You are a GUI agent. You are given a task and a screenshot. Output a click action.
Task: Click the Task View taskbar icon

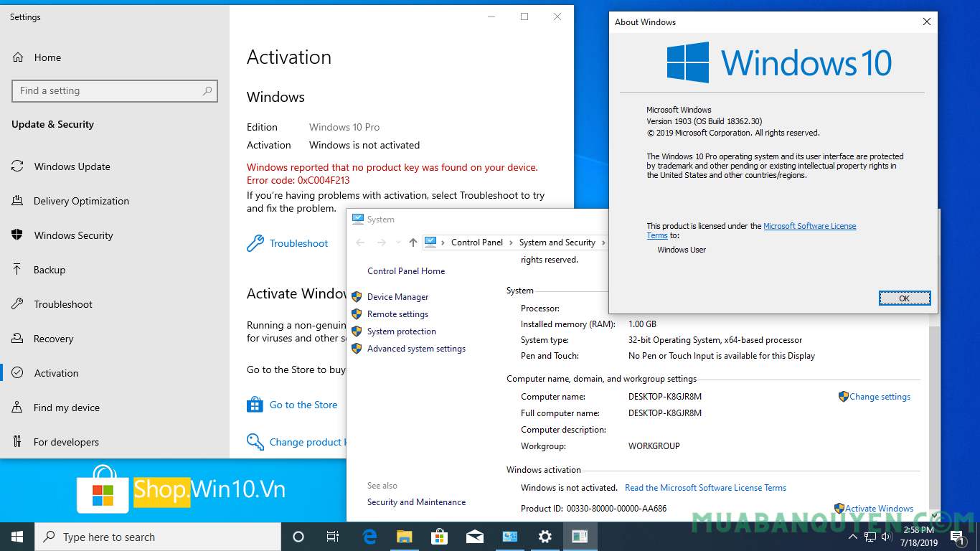pos(333,537)
